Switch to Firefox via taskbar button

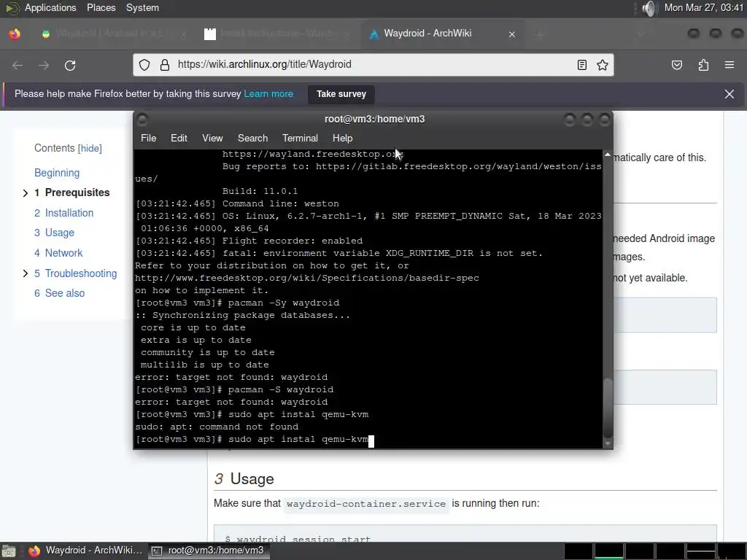pyautogui.click(x=85, y=551)
